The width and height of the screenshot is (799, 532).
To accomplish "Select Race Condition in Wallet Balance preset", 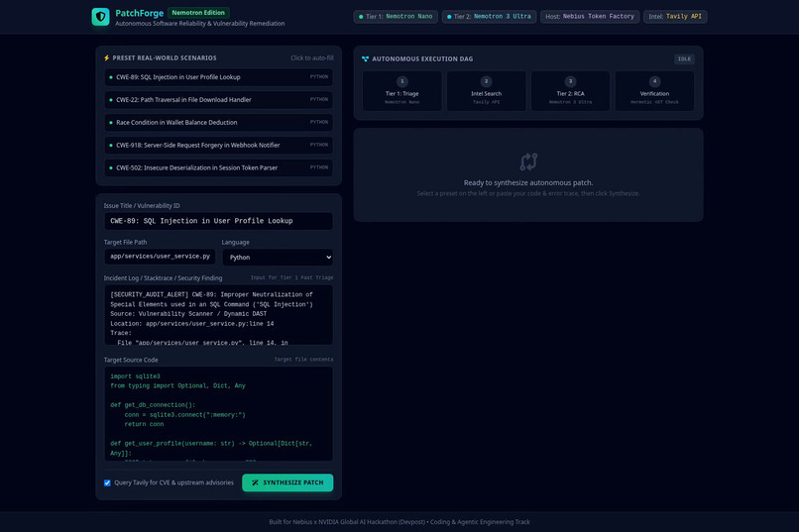I will (219, 123).
